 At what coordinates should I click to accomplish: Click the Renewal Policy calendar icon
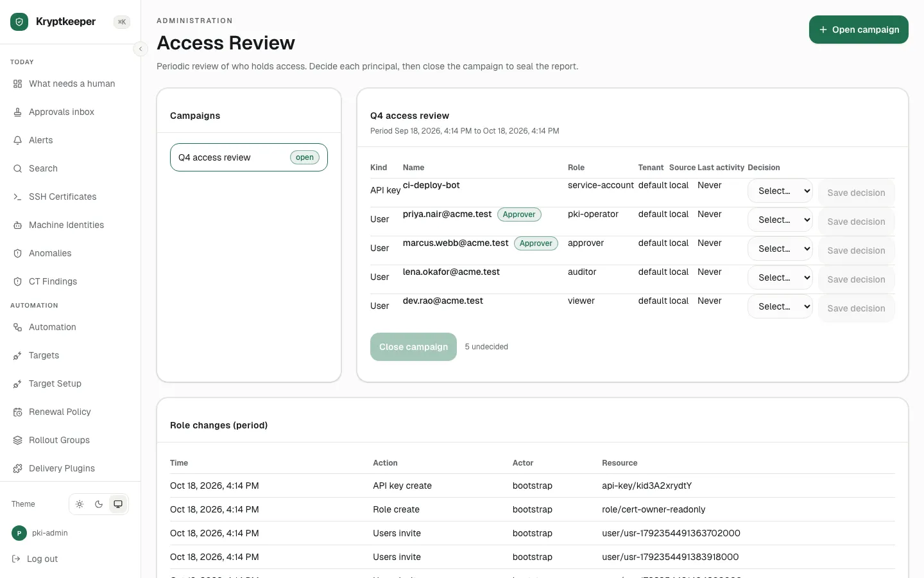click(17, 412)
